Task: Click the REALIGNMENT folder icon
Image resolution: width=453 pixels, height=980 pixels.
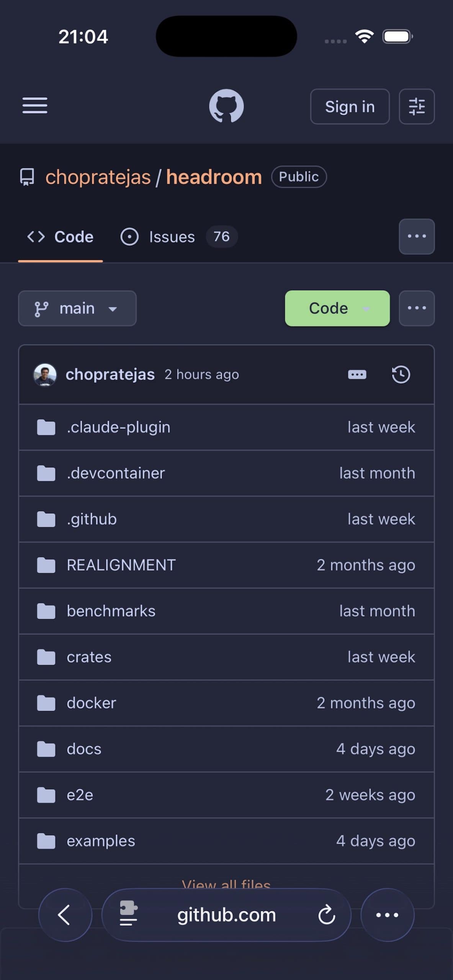Action: (x=46, y=565)
